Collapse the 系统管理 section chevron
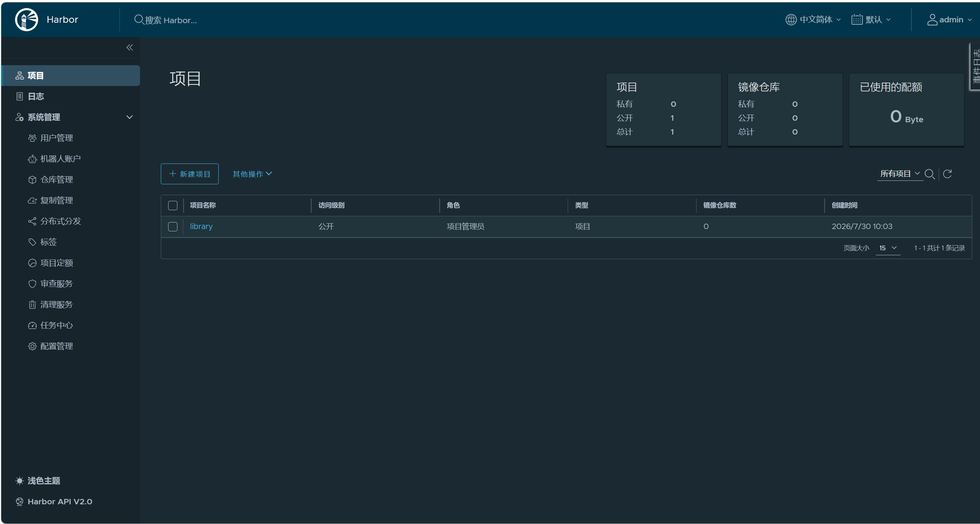980x524 pixels. [130, 117]
